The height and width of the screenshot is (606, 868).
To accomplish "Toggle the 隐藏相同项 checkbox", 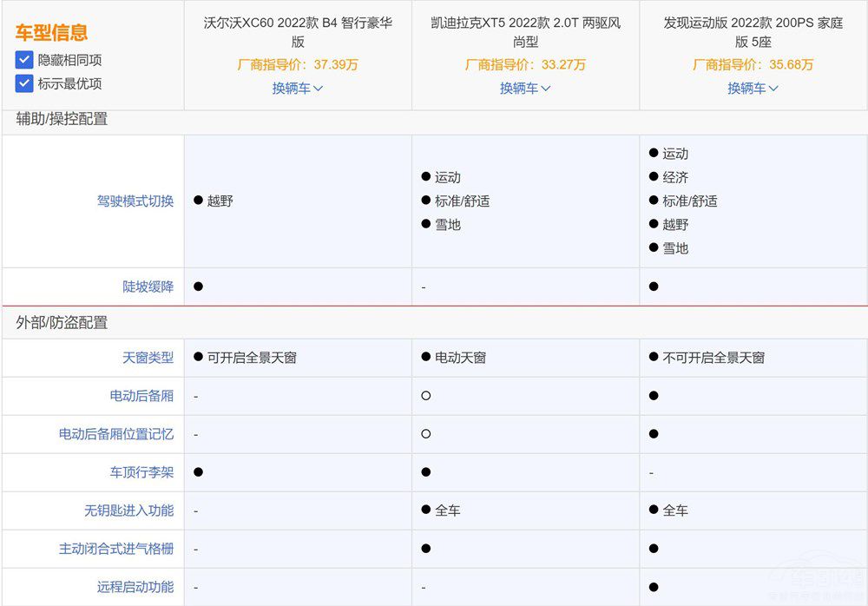I will [x=24, y=60].
